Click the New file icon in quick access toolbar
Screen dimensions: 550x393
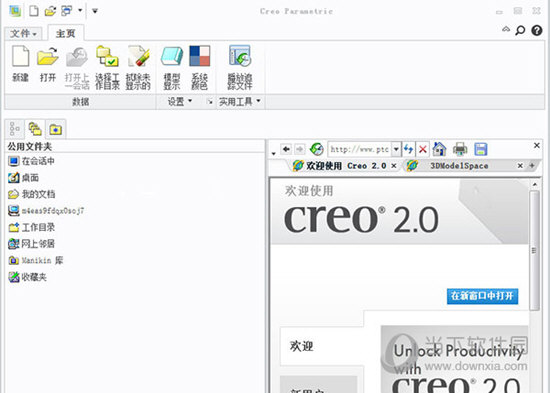pyautogui.click(x=34, y=11)
